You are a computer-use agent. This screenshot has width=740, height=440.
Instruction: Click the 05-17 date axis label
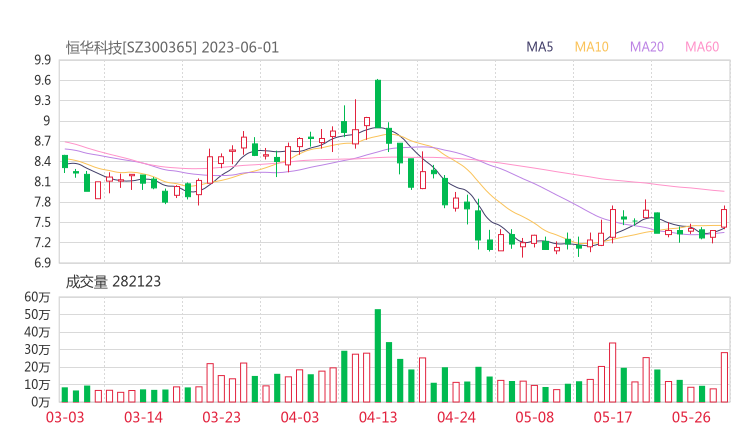[613, 417]
